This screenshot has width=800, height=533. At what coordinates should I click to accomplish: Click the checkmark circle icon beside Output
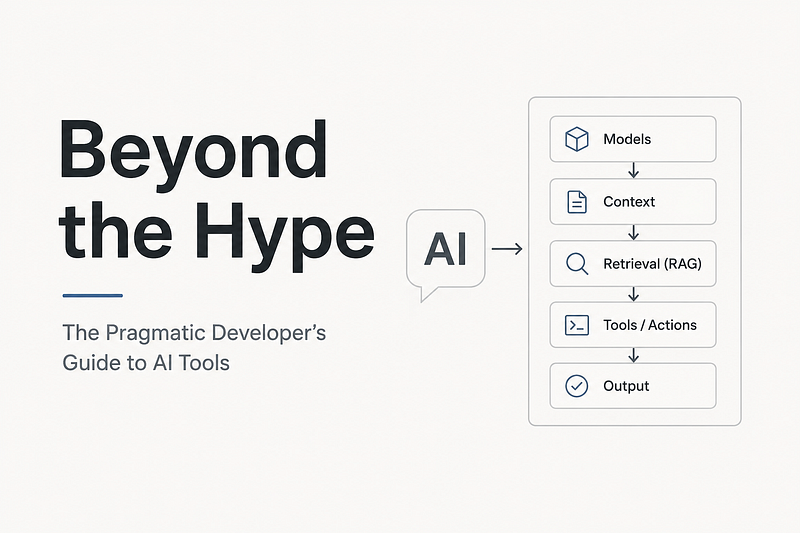[x=577, y=386]
